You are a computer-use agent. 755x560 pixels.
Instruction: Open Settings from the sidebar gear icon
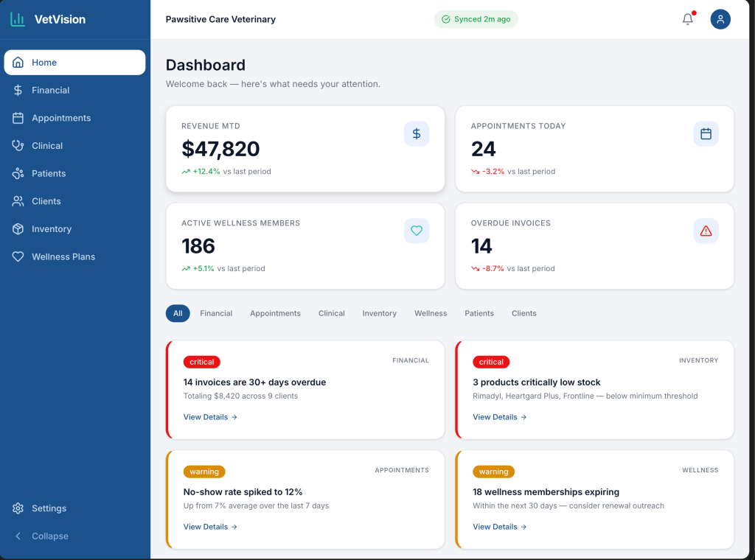(18, 508)
